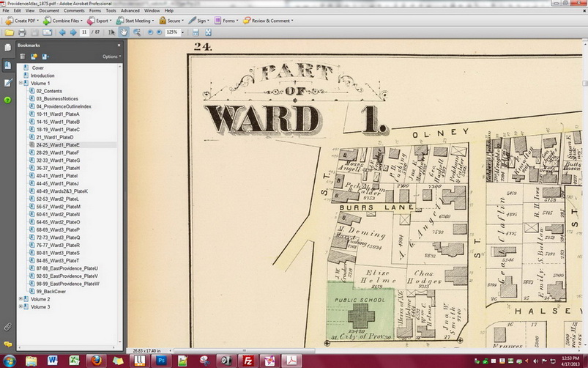Open FileZilla from the taskbar
The height and width of the screenshot is (368, 588).
(x=248, y=361)
